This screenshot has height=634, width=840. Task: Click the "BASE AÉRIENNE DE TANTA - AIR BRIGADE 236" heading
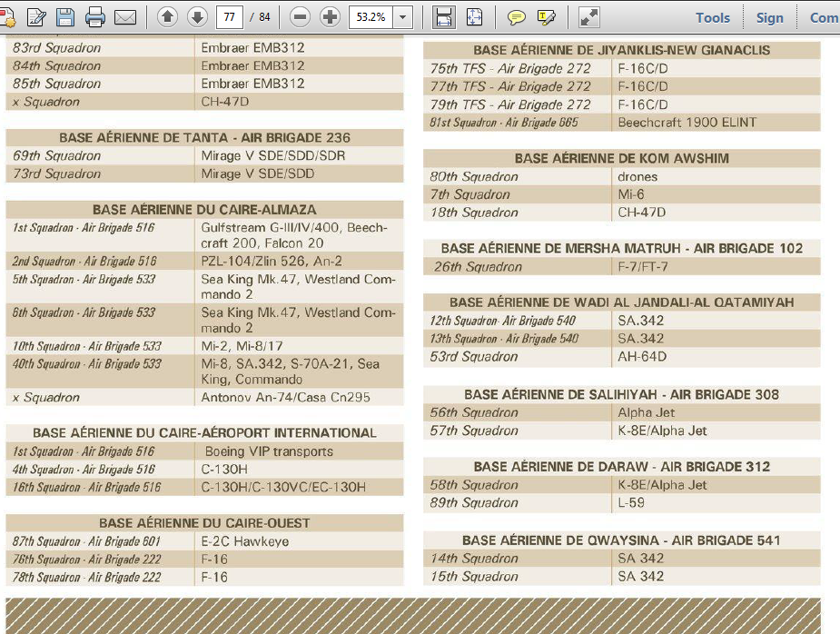coord(204,138)
